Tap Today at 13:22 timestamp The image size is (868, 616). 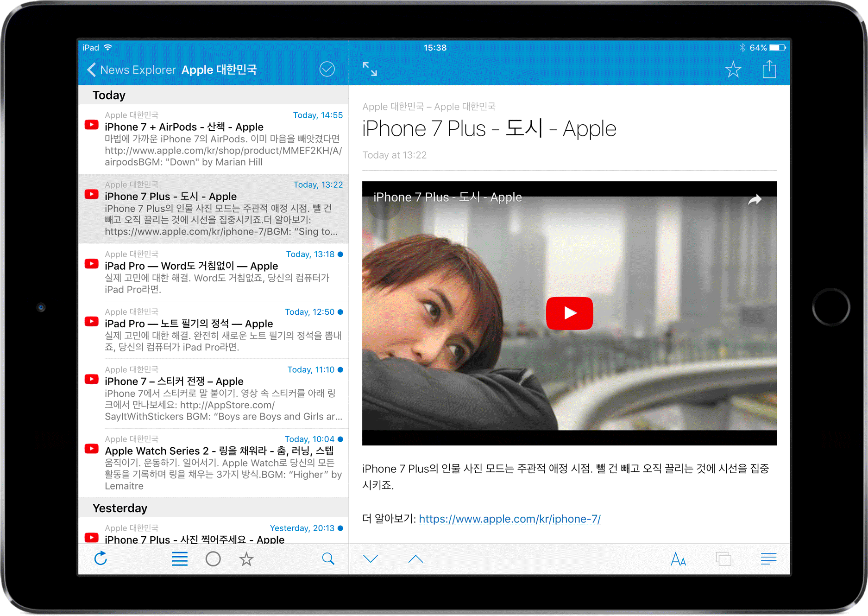tap(394, 155)
